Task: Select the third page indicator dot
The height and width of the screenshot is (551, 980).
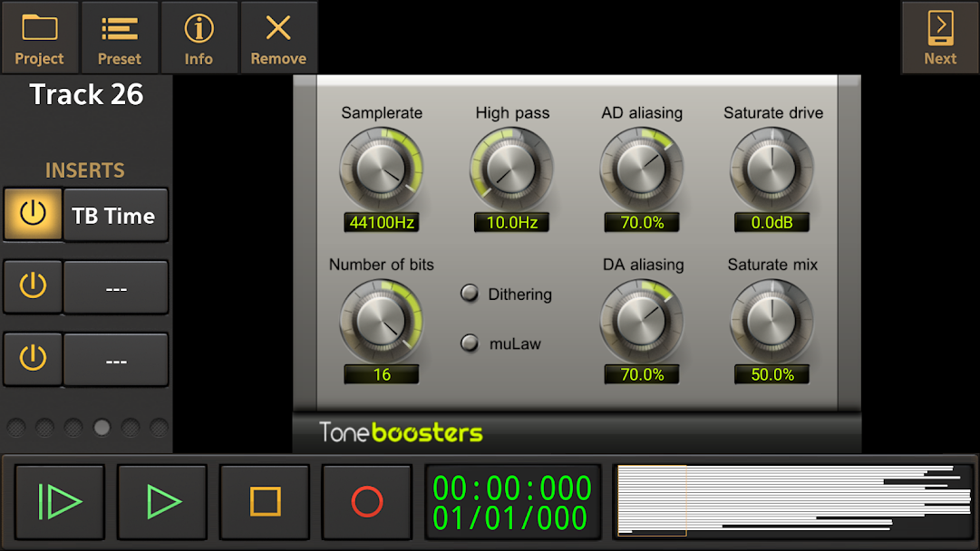Action: [73, 428]
